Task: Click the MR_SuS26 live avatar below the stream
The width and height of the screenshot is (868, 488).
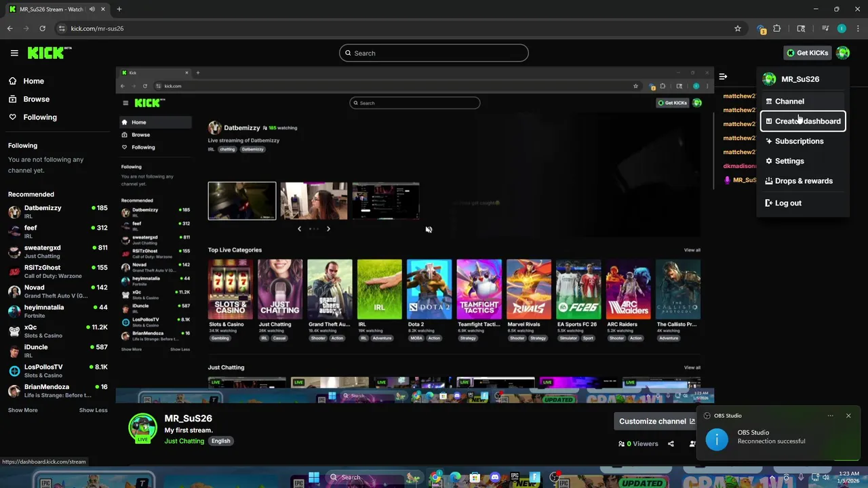Action: click(142, 428)
